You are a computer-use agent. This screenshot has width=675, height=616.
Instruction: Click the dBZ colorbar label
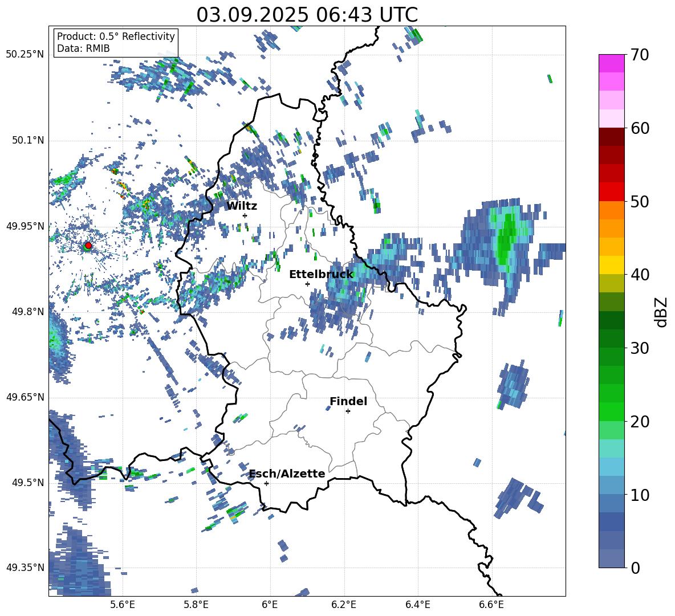(662, 312)
